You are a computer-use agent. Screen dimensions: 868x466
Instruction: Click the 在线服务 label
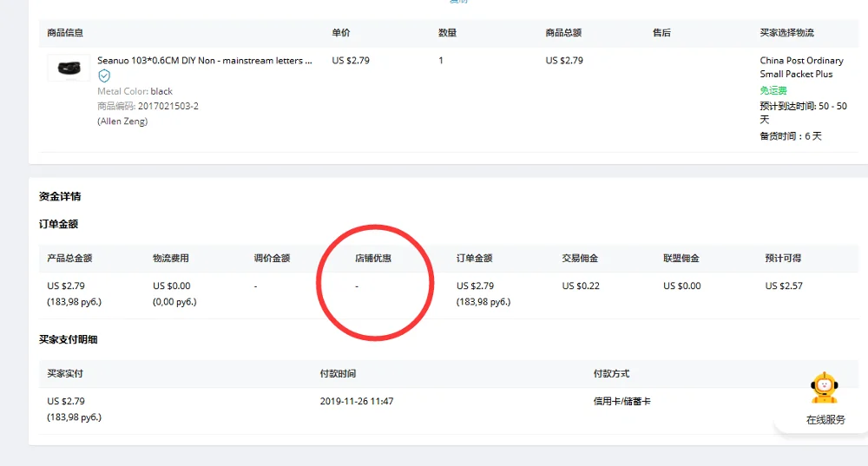coord(825,419)
